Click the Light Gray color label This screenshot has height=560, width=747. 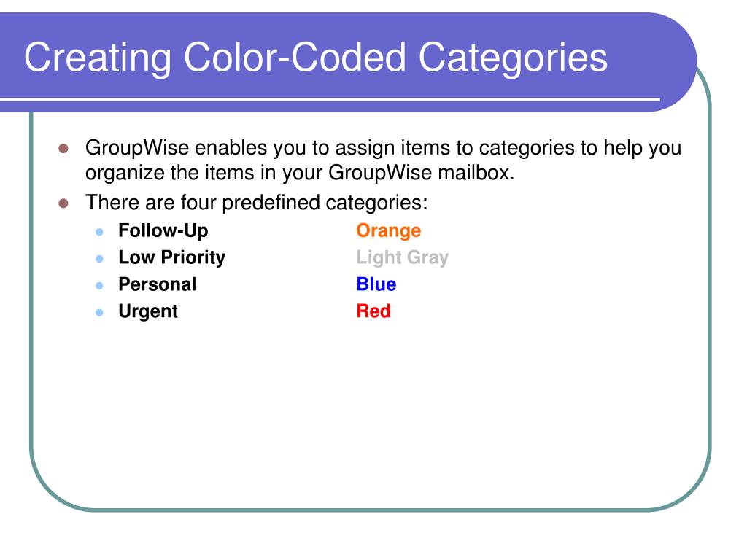403,257
